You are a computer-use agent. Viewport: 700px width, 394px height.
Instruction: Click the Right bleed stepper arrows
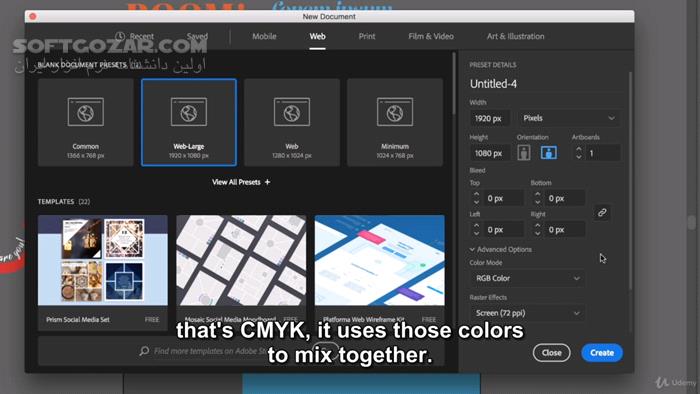click(x=538, y=229)
